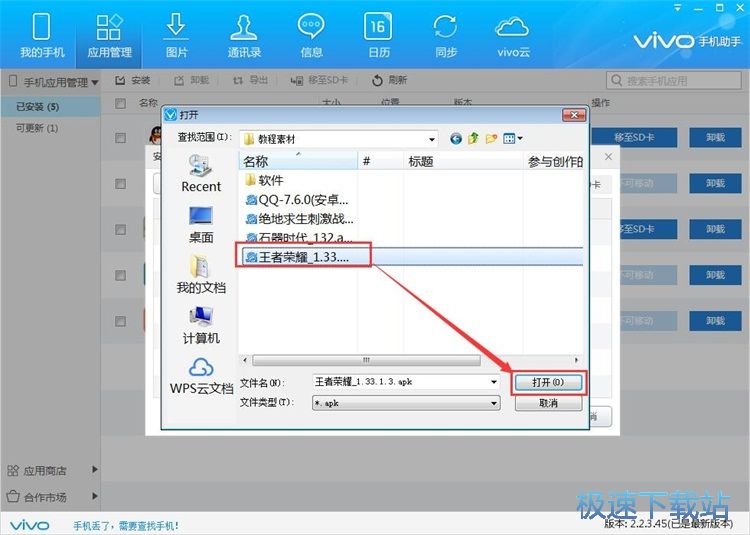The height and width of the screenshot is (535, 750).
Task: Click 移至SD卡 button in first app row
Action: coord(634,138)
